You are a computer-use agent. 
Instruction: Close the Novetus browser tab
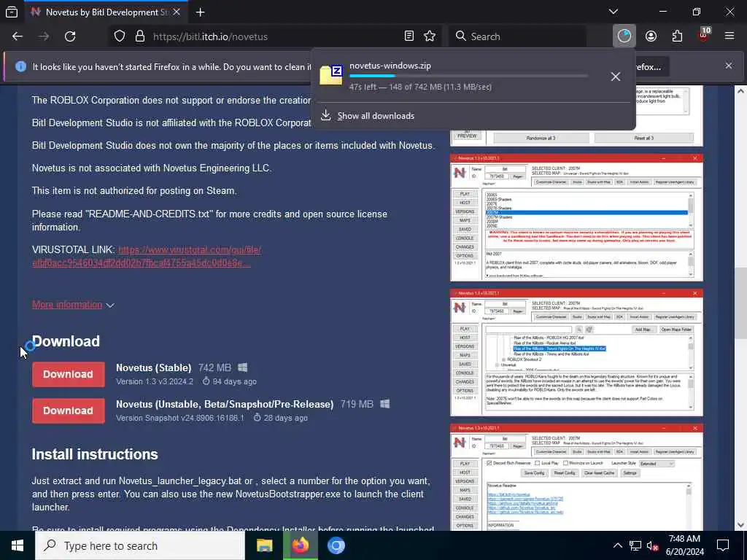point(177,12)
